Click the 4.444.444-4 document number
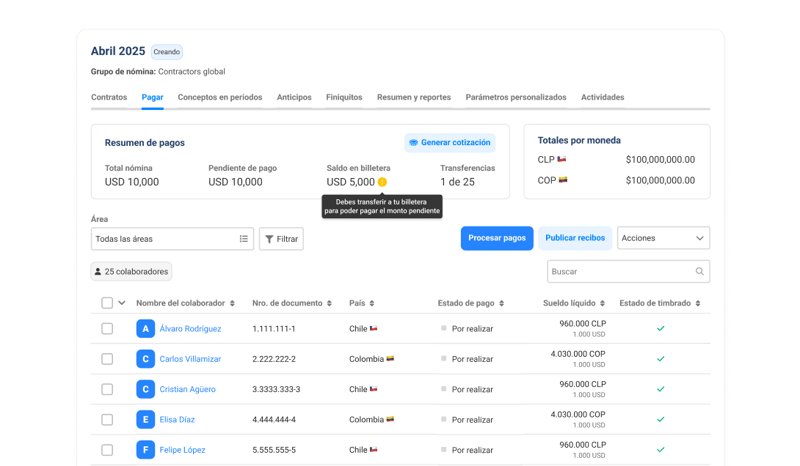Image resolution: width=800 pixels, height=466 pixels. 274,420
